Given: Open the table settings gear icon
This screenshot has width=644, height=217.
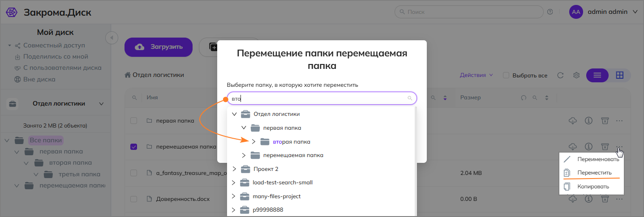Looking at the screenshot, I should tap(577, 75).
